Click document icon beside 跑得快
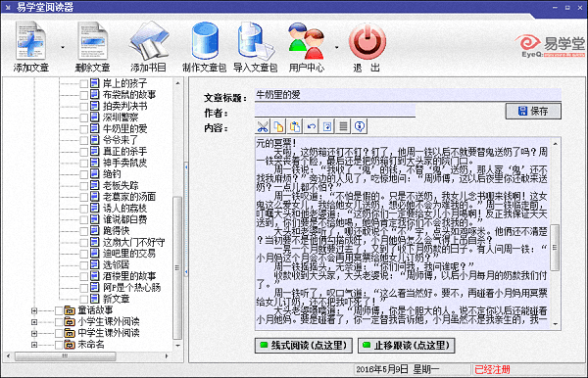 pos(94,230)
